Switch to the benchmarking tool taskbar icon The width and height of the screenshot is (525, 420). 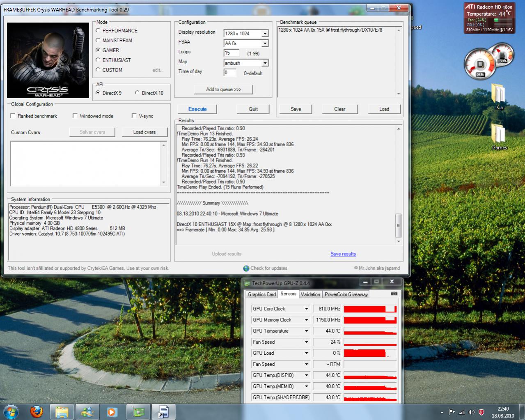(163, 411)
